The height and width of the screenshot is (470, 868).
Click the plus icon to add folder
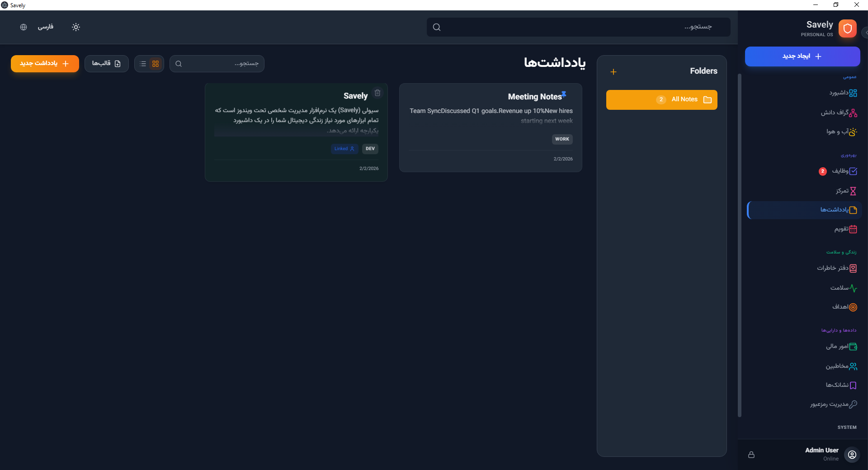[x=613, y=72]
